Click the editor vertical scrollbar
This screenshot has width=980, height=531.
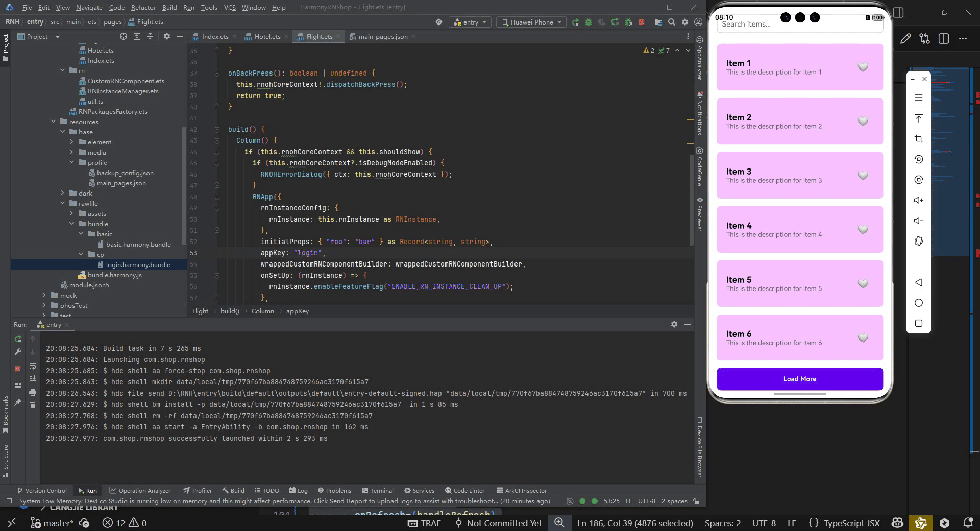click(x=692, y=199)
